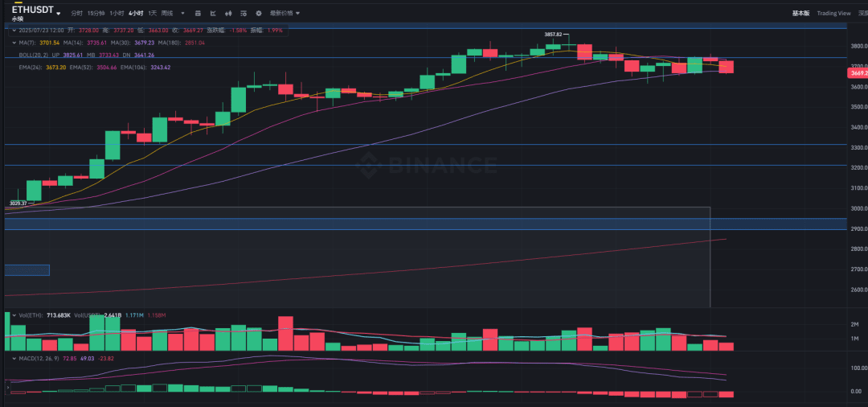Collapse the MACD(12, 26, 9) legend chevron
The image size is (868, 407).
click(14, 359)
